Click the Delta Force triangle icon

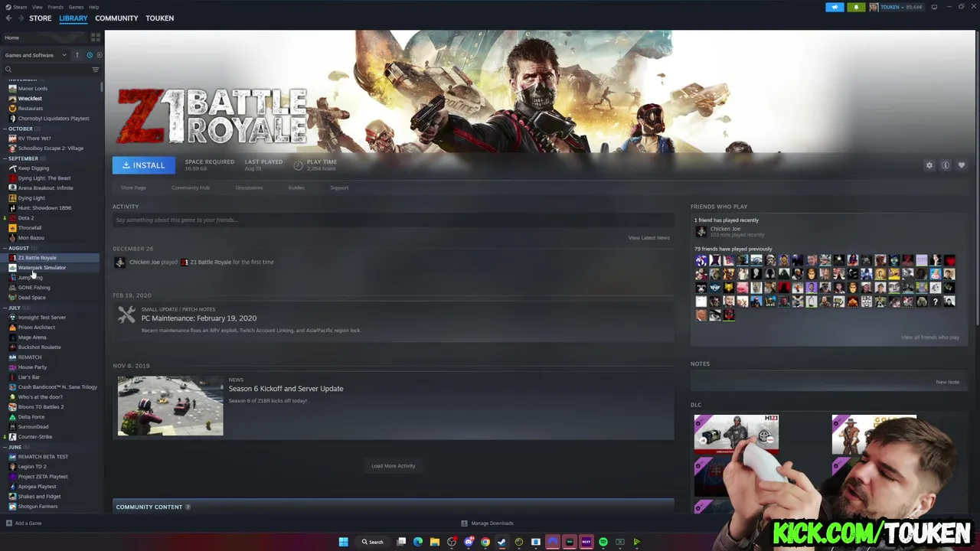12,417
